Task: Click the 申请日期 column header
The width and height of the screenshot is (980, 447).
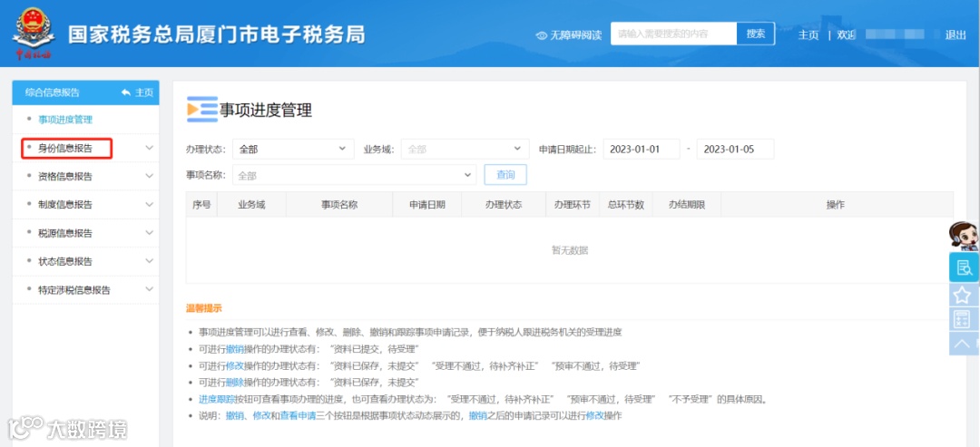Action: click(427, 205)
